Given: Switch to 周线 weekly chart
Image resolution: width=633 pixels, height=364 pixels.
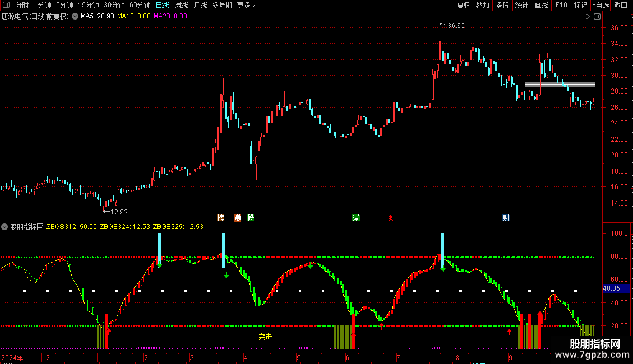Looking at the screenshot, I should tap(181, 5).
